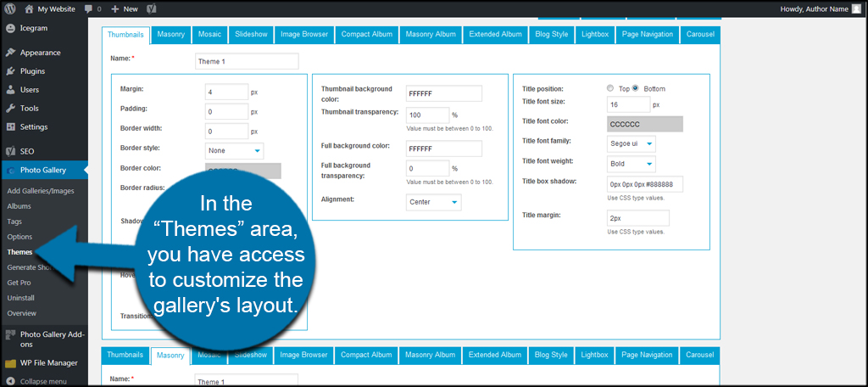
Task: Click the SEO Yoast sidebar icon
Action: [10, 151]
